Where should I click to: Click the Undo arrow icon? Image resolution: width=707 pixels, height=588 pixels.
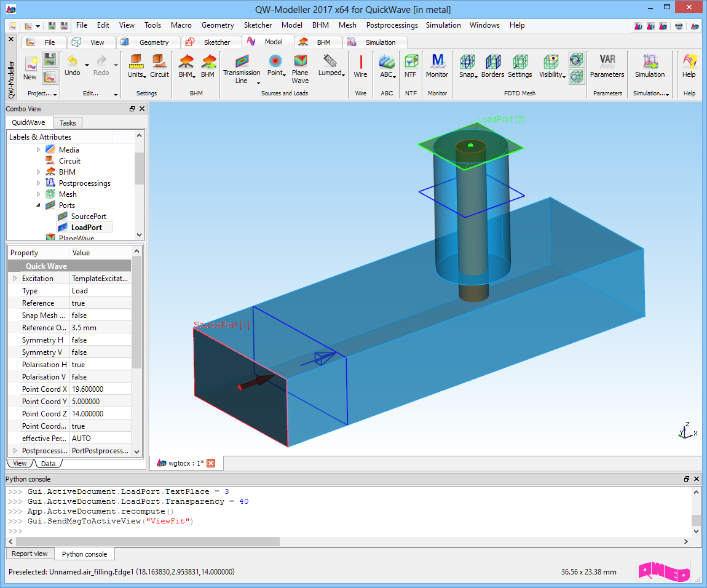72,60
